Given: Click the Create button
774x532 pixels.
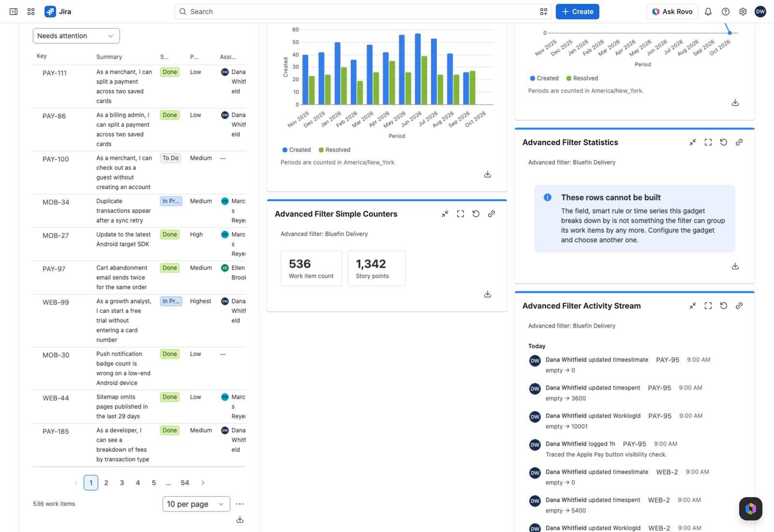Looking at the screenshot, I should click(578, 12).
